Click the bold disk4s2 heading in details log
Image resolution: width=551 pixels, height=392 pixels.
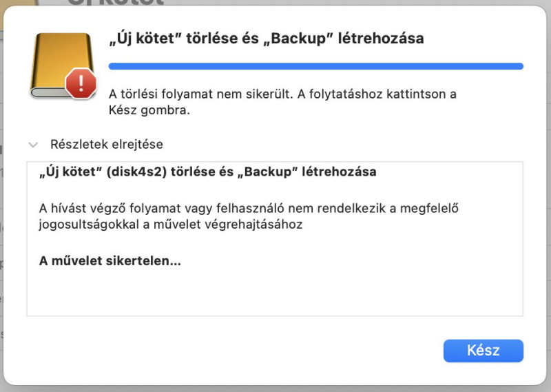pyautogui.click(x=208, y=172)
